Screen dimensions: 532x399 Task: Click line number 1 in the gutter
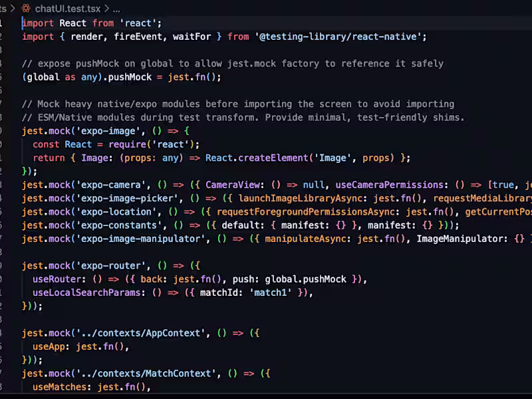pyautogui.click(x=3, y=23)
